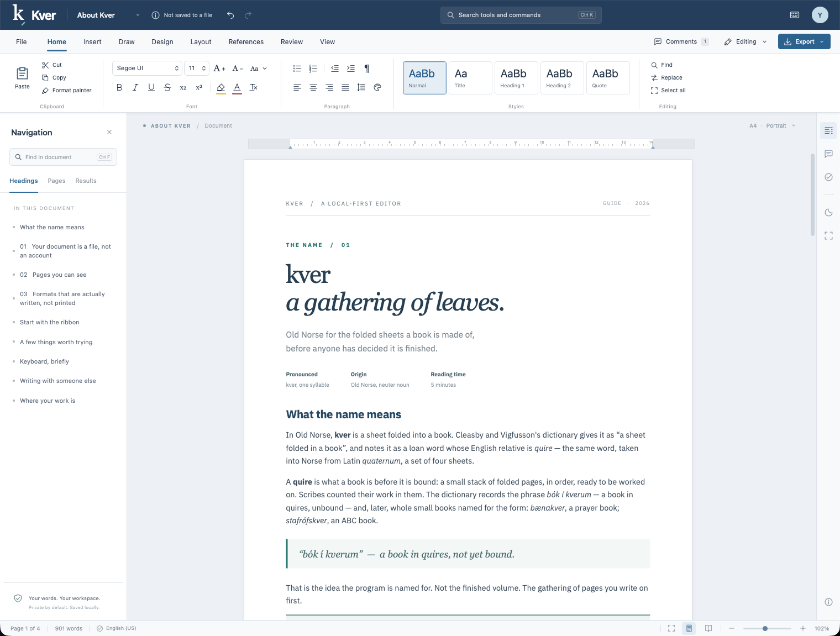Open the review check panel icon
This screenshot has height=636, width=840.
828,177
